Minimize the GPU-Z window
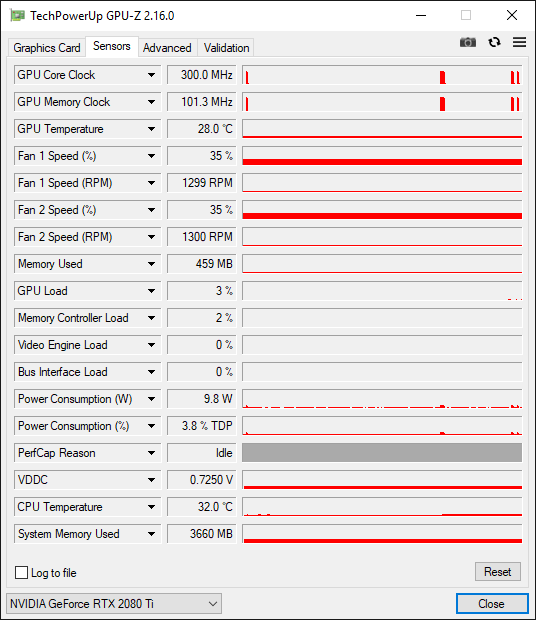536x620 pixels. [x=421, y=15]
